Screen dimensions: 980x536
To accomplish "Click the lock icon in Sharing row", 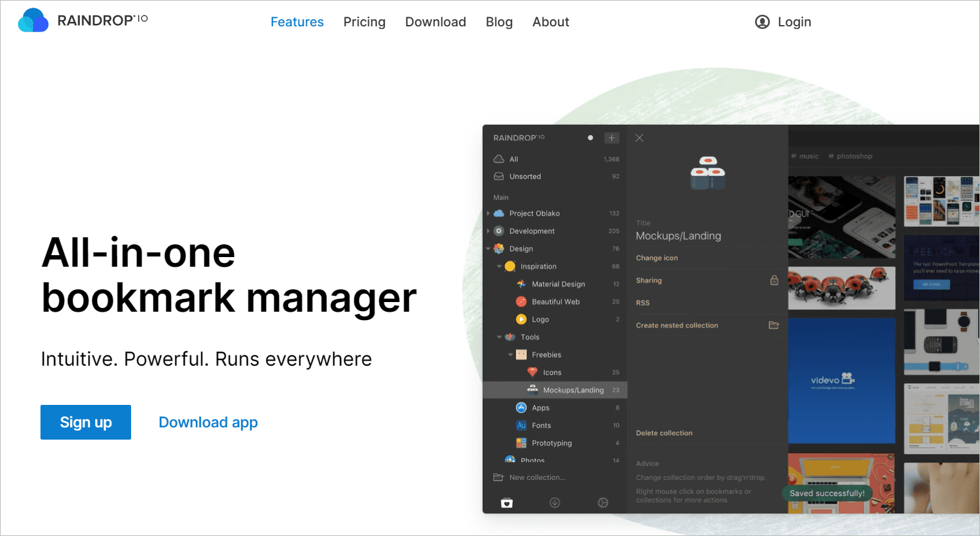I will click(774, 280).
